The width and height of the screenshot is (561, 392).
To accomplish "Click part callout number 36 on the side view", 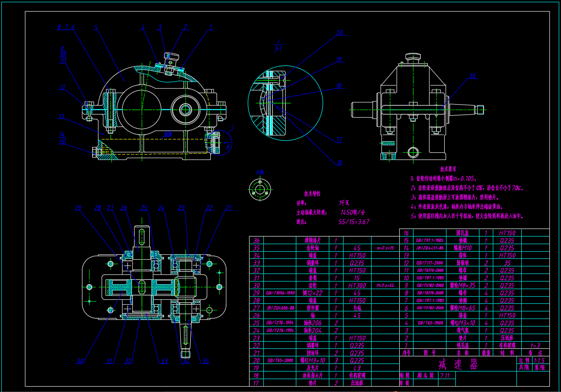I will [472, 77].
